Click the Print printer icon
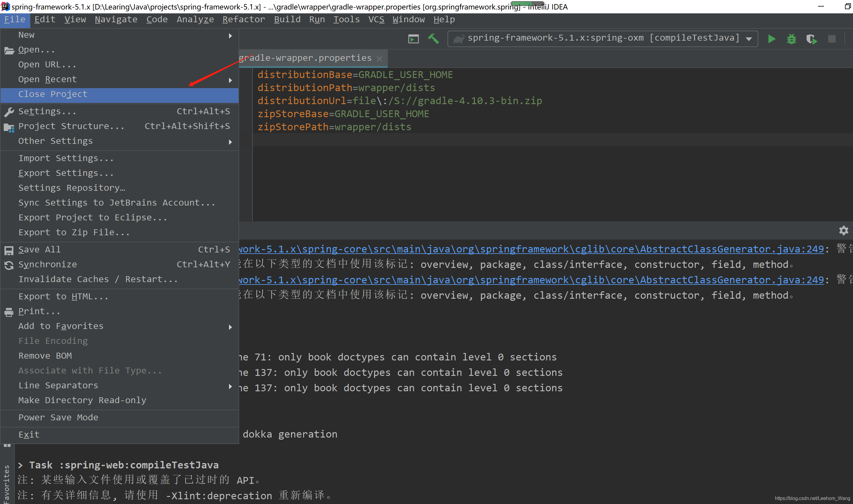Image resolution: width=853 pixels, height=504 pixels. pyautogui.click(x=9, y=312)
